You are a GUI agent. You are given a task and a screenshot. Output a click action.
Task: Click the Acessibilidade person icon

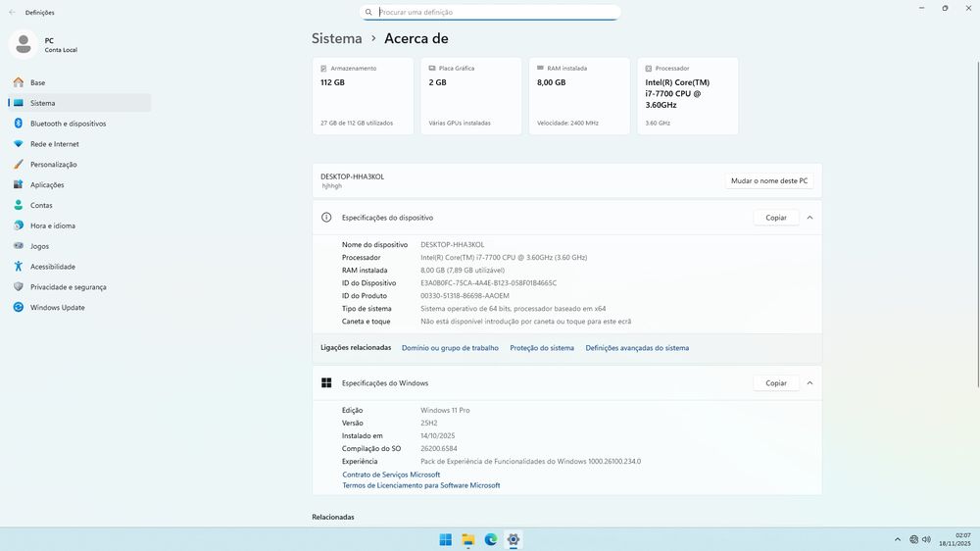tap(18, 267)
